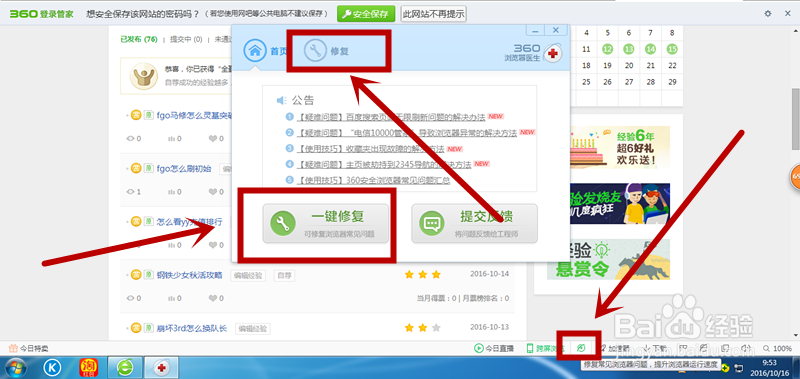Viewport: 800px width, 379px height.
Task: Click 今日特卖 gift icon in status bar
Action: [29, 348]
